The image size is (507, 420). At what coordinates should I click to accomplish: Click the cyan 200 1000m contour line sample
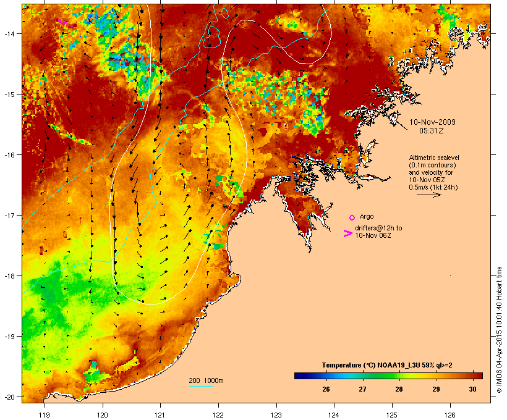[x=201, y=386]
